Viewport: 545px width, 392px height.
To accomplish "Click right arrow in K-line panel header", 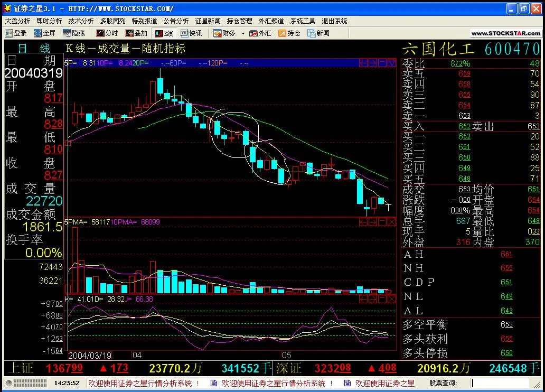I will [373, 63].
